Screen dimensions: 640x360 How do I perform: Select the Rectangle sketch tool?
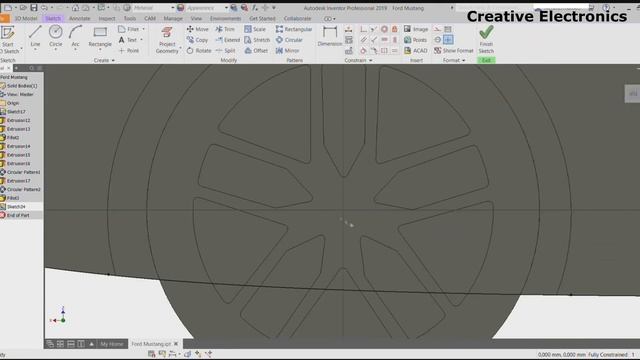tap(100, 36)
